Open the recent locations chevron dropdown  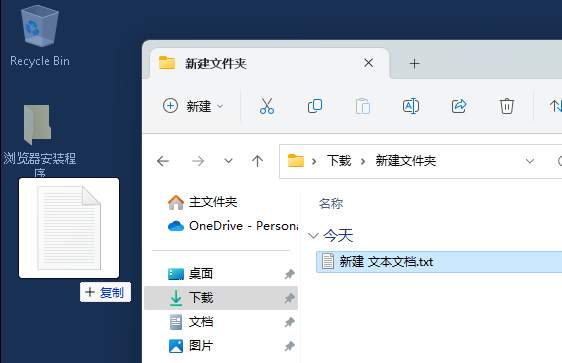coord(228,161)
